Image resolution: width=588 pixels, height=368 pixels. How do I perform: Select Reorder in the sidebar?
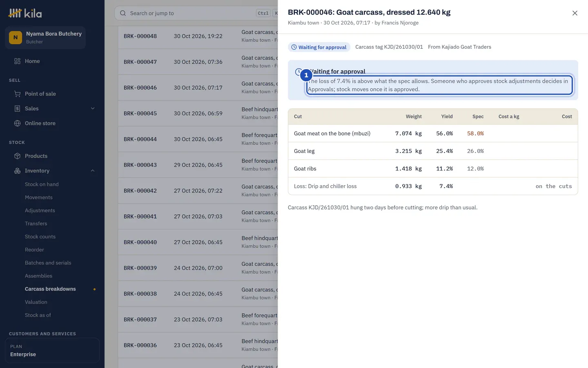pyautogui.click(x=34, y=250)
